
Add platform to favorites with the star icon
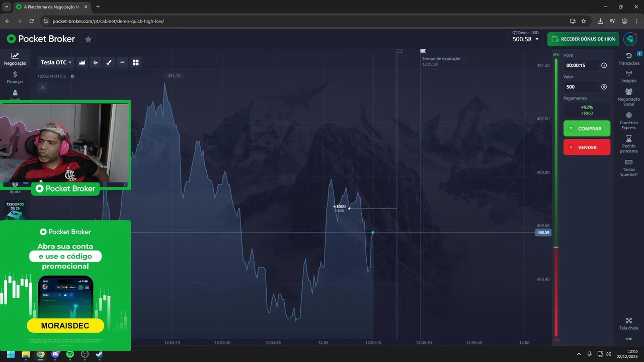88,39
